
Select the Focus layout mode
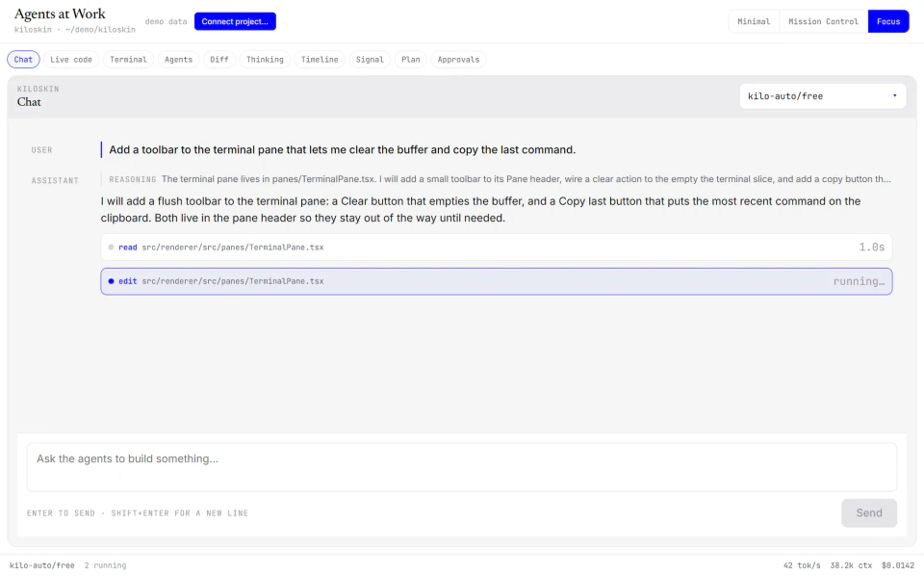point(888,21)
